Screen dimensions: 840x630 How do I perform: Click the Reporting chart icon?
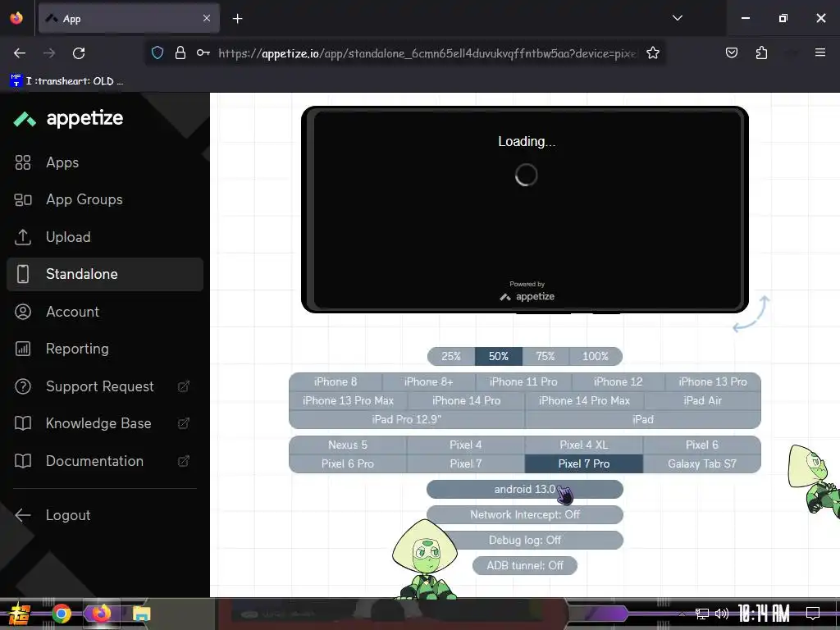(22, 349)
